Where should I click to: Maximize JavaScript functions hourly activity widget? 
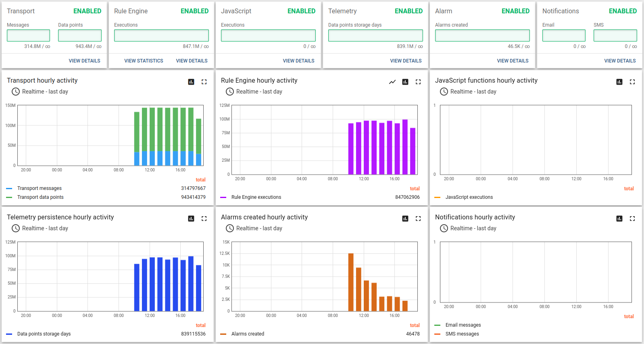[x=632, y=82]
